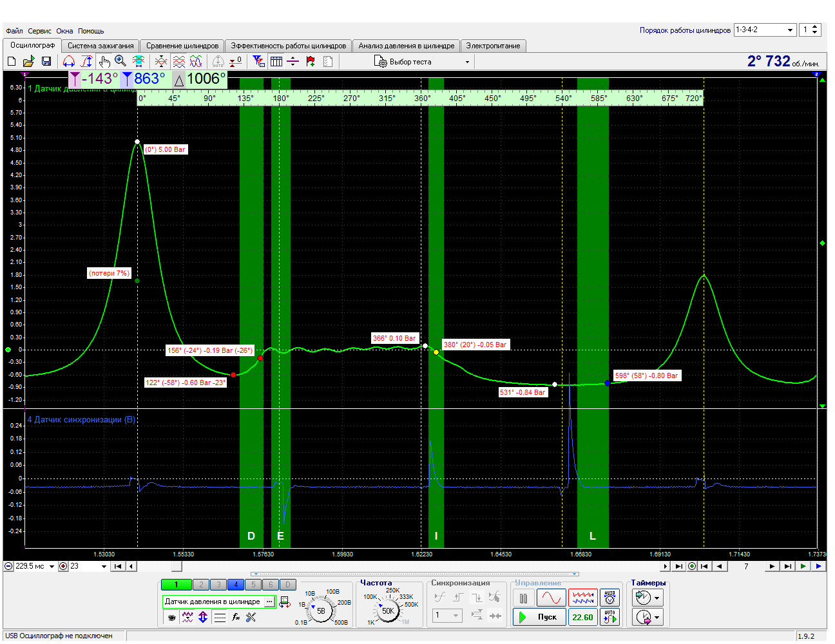The height and width of the screenshot is (644, 835).
Task: Click the AUTO start trigger icon
Action: 609,617
